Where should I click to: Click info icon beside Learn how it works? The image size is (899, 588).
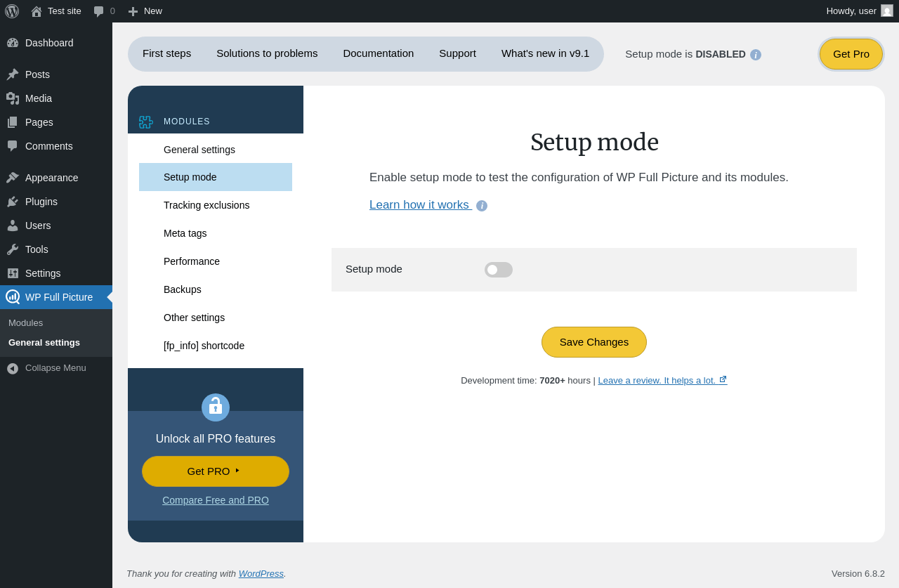point(482,206)
